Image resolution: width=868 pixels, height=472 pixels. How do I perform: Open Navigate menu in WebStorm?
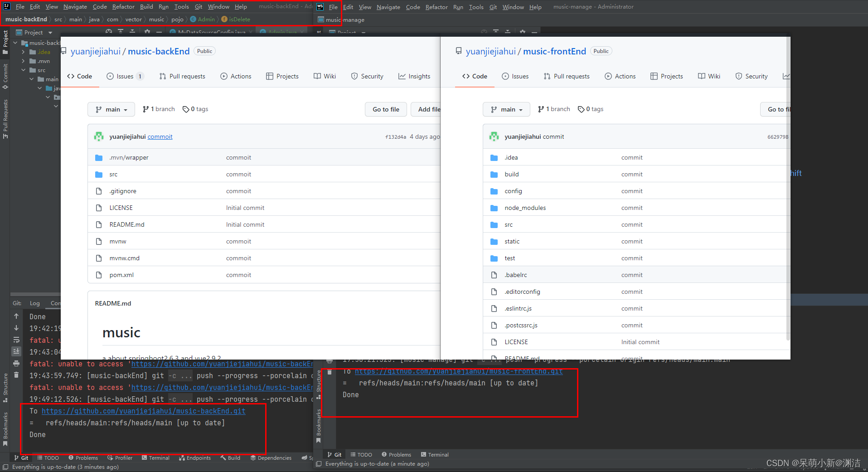click(388, 7)
